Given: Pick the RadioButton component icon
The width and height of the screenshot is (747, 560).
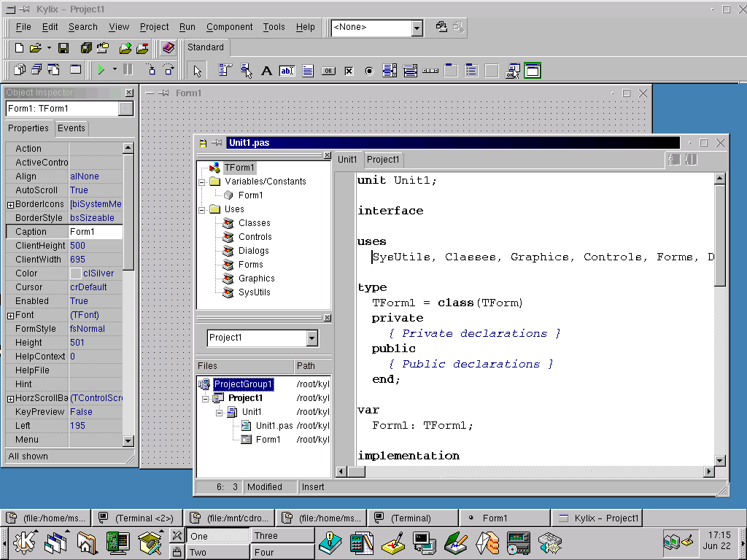Looking at the screenshot, I should tap(369, 71).
